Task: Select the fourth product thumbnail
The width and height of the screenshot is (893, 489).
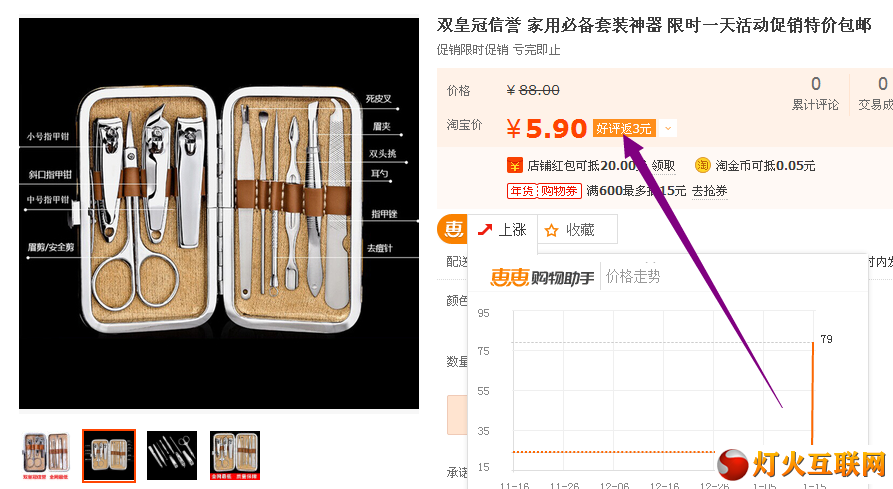Action: click(x=235, y=455)
